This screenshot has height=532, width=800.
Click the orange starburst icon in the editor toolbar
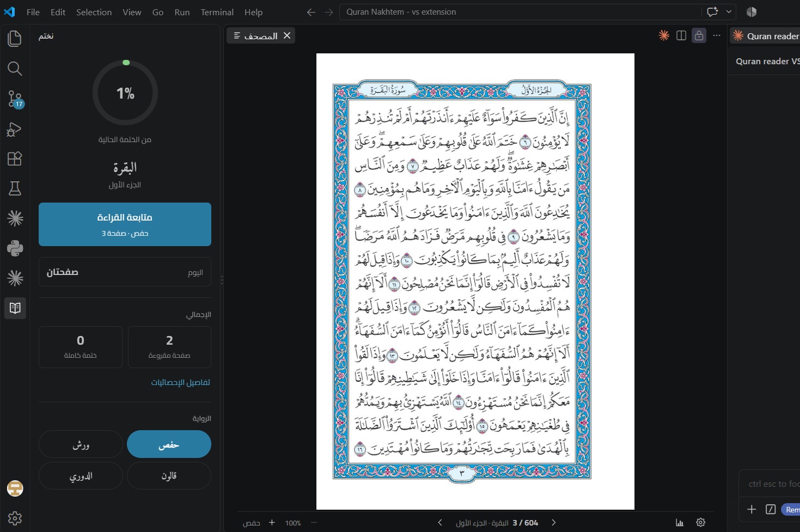(664, 35)
